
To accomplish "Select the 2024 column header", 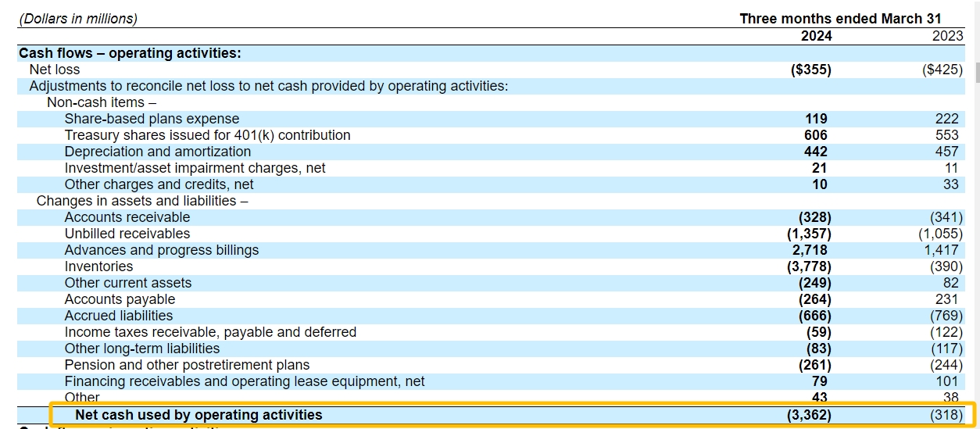I will pyautogui.click(x=817, y=36).
